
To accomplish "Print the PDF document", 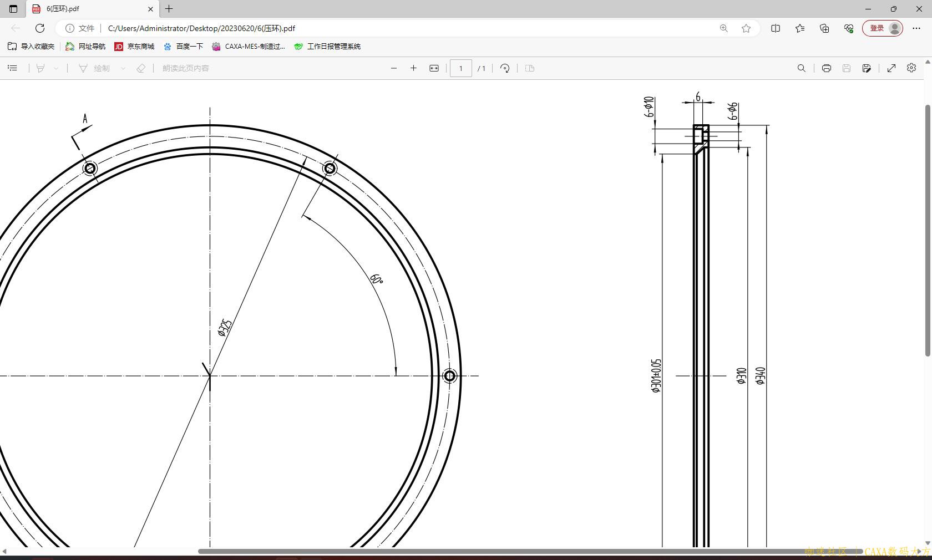I will coord(826,68).
